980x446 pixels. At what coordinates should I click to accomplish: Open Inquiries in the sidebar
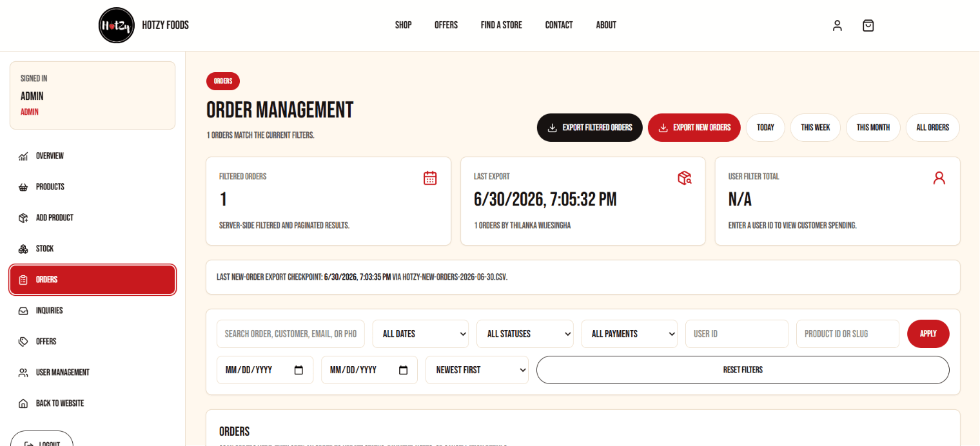(x=92, y=311)
